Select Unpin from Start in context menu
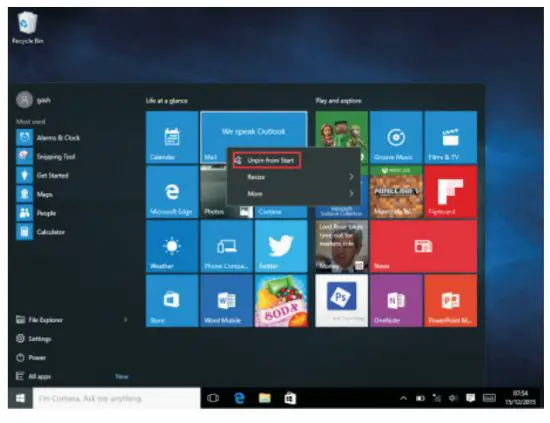Image resolution: width=550 pixels, height=423 pixels. click(267, 161)
